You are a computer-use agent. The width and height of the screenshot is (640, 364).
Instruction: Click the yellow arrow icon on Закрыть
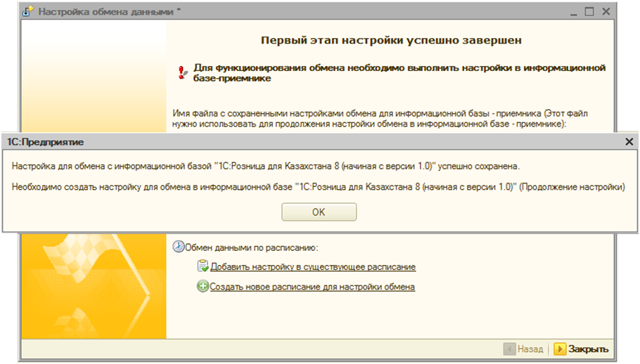click(560, 349)
